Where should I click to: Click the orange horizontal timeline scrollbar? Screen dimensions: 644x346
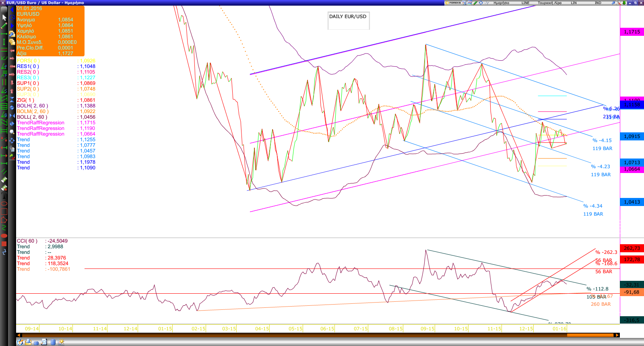pos(318,335)
